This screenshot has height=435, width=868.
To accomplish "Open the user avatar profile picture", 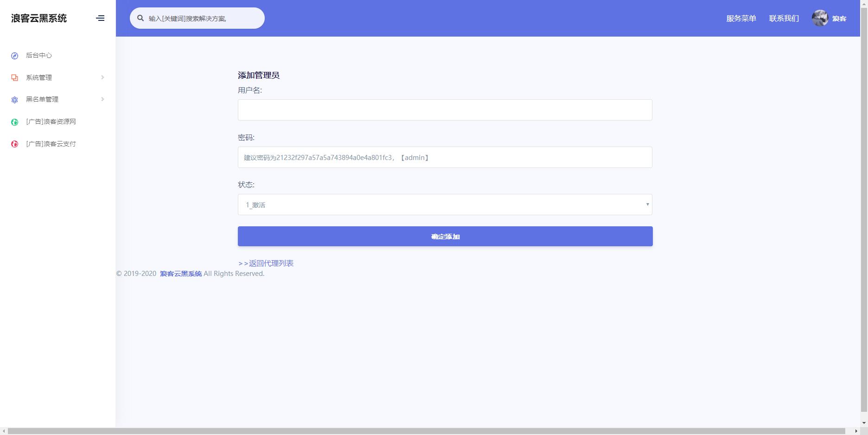I will pos(819,18).
